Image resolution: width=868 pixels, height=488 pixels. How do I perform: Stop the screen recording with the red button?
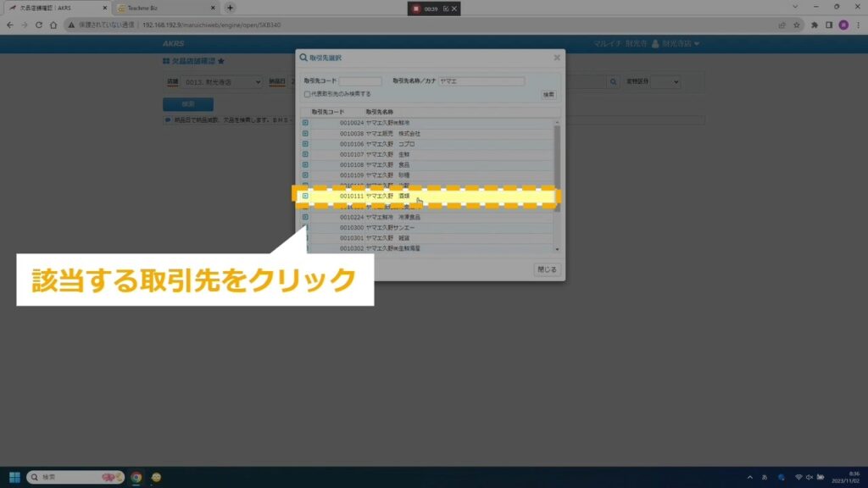pos(416,8)
